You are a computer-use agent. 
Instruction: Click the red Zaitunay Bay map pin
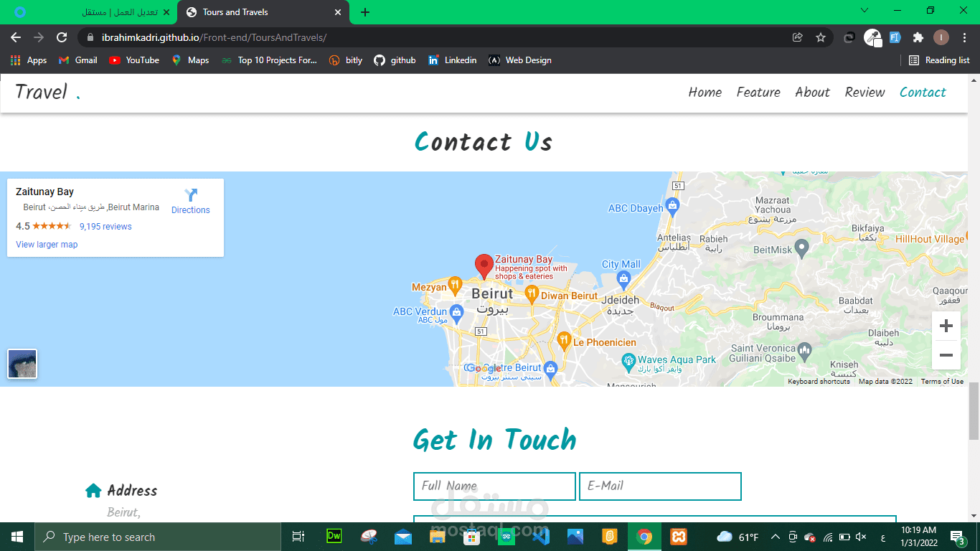point(484,266)
